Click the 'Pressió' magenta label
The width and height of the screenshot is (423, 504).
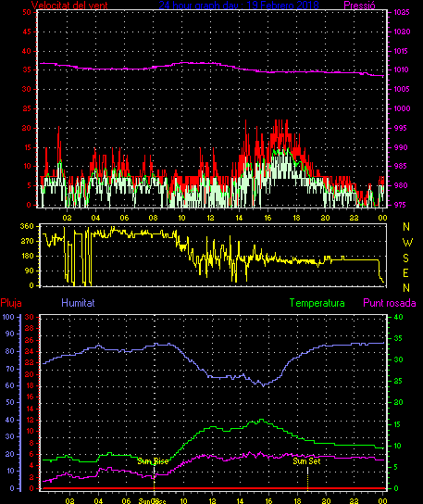[359, 6]
